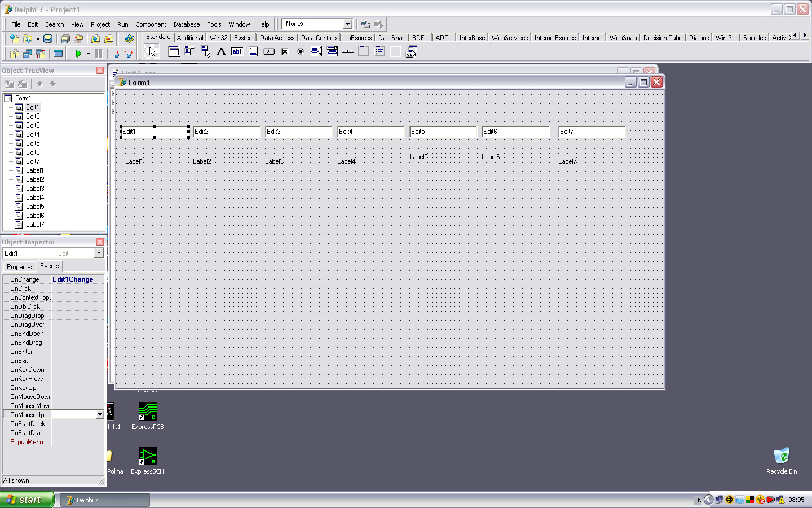Image resolution: width=812 pixels, height=508 pixels.
Task: Select Label5 in Object TreeView
Action: [35, 207]
